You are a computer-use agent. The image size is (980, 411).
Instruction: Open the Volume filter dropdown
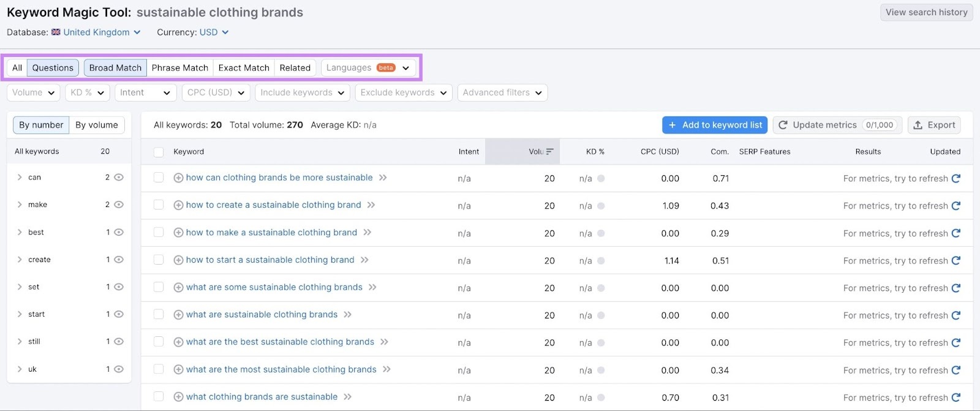pos(33,92)
